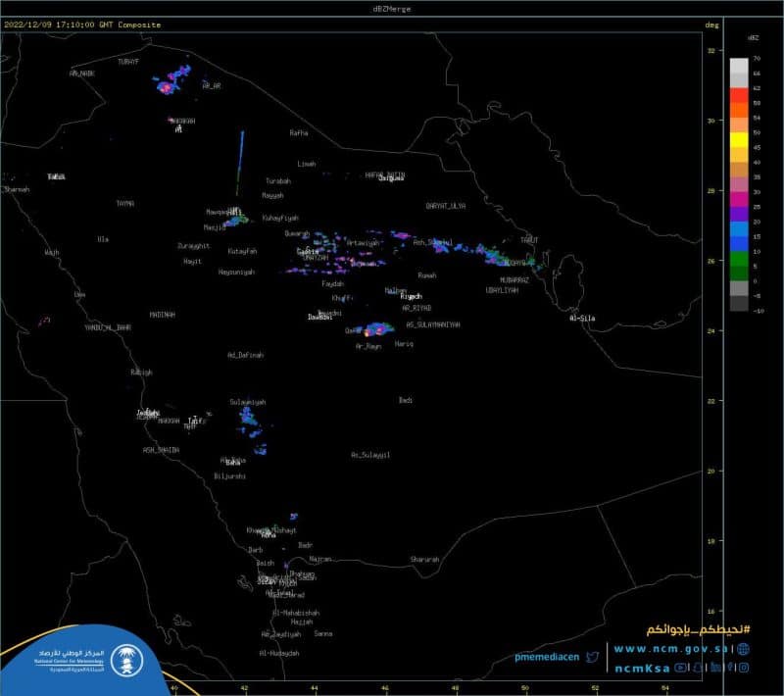Click the ncmKsa social handle
This screenshot has width=784, height=696.
tap(642, 669)
